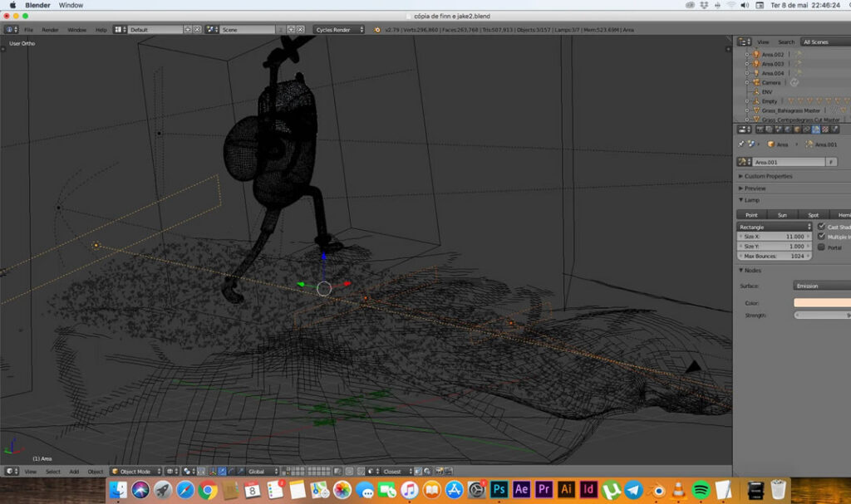Open Photoshop from the Dock
The height and width of the screenshot is (504, 851).
coord(499,490)
